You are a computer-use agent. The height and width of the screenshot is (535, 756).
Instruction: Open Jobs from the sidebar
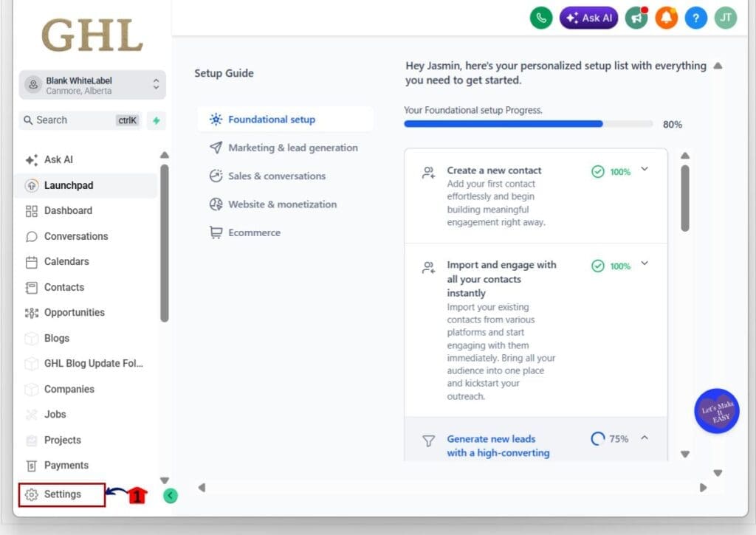[x=86, y=415]
